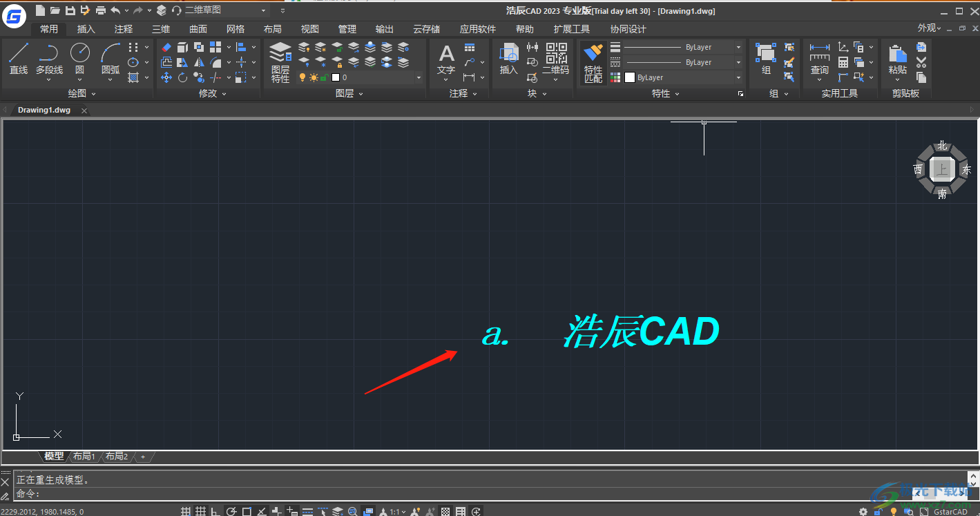Click the 特性匹配 (Match Properties) brush
The image size is (980, 516).
coord(593,62)
